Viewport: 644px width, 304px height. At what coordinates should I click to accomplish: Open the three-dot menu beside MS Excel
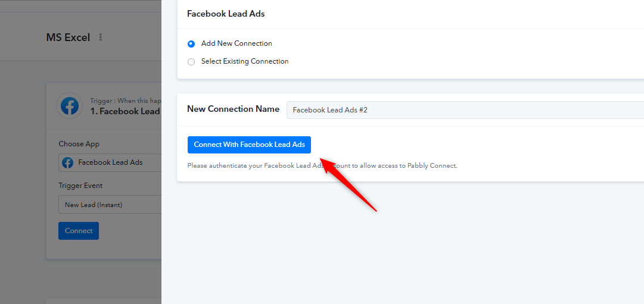coord(100,37)
